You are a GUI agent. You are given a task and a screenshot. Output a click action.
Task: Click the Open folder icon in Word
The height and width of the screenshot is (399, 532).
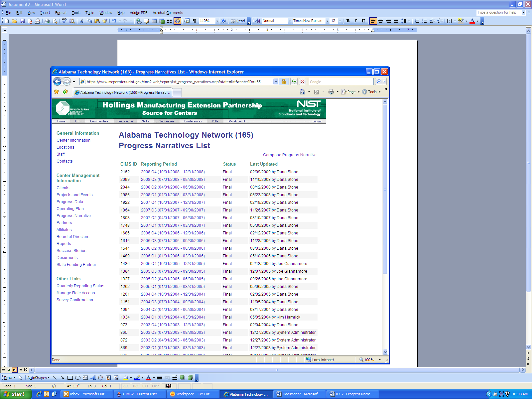click(x=15, y=21)
